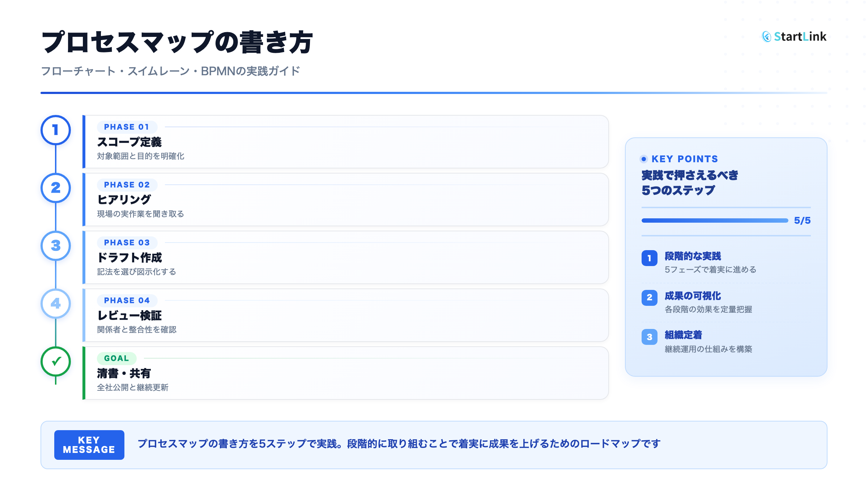Screen dimensions: 868x488
Task: Click the green checkmark goal circle
Action: pyautogui.click(x=55, y=361)
